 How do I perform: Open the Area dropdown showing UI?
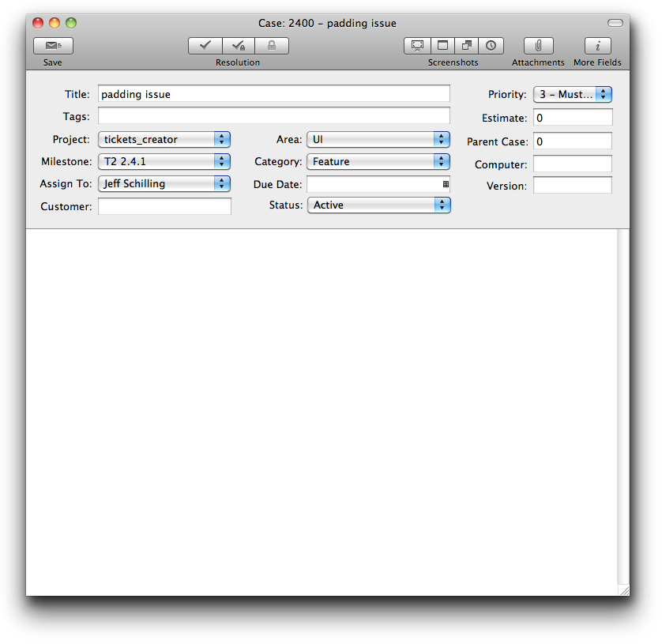[378, 139]
